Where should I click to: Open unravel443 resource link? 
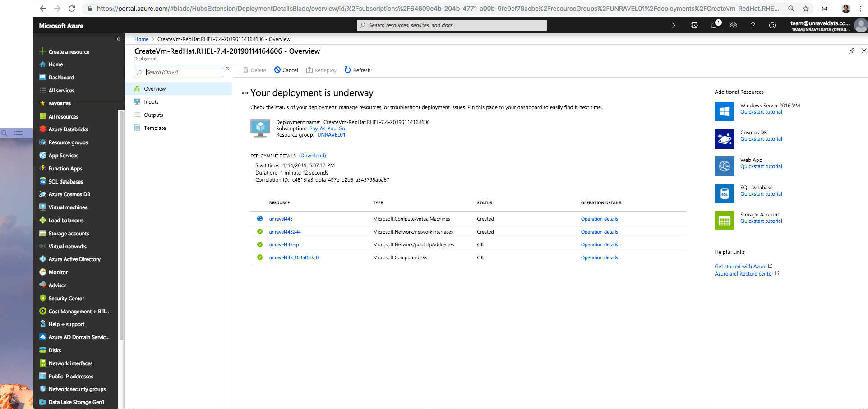click(281, 219)
